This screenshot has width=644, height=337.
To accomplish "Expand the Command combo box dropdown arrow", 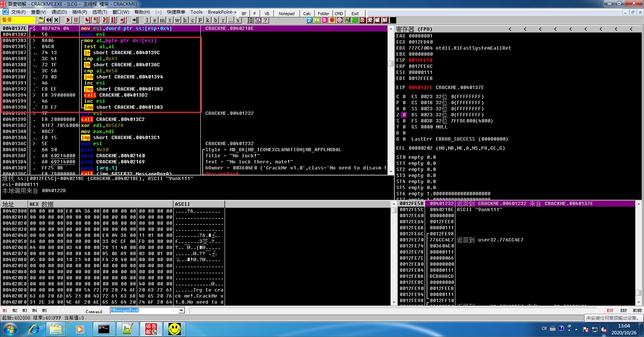I will (181, 310).
